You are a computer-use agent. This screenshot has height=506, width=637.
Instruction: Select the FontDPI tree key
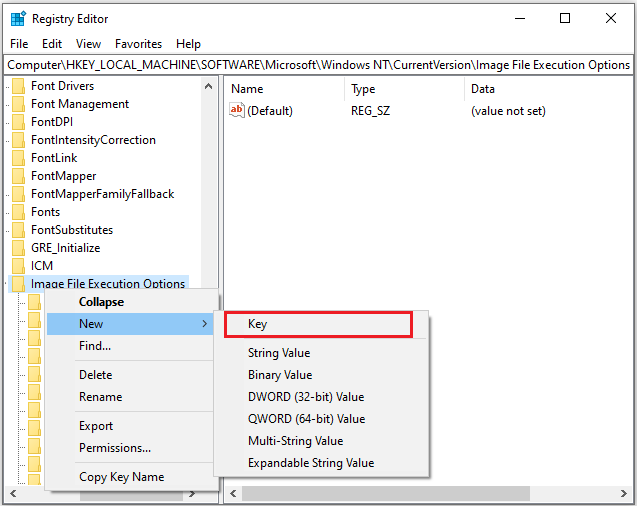(x=52, y=122)
